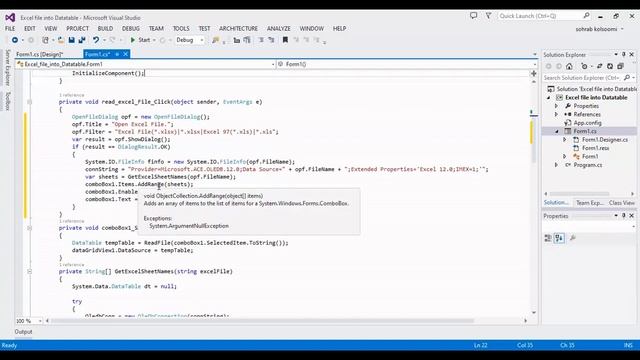Image resolution: width=640 pixels, height=360 pixels.
Task: Open the ARCHITECTURE menu
Action: tap(238, 29)
